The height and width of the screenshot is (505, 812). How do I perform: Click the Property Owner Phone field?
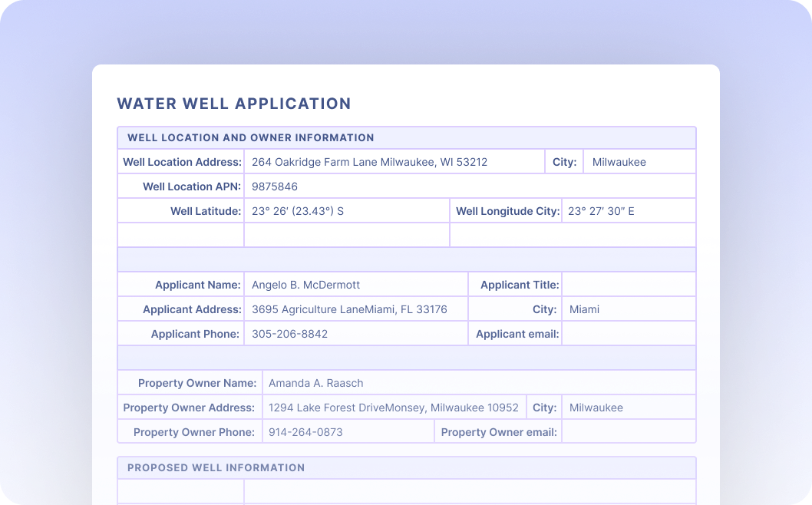coord(348,432)
